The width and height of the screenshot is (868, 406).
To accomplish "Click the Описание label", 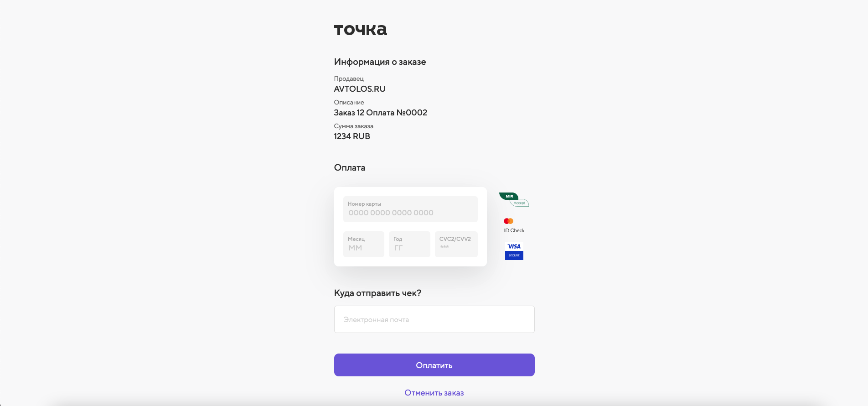I will tap(349, 103).
